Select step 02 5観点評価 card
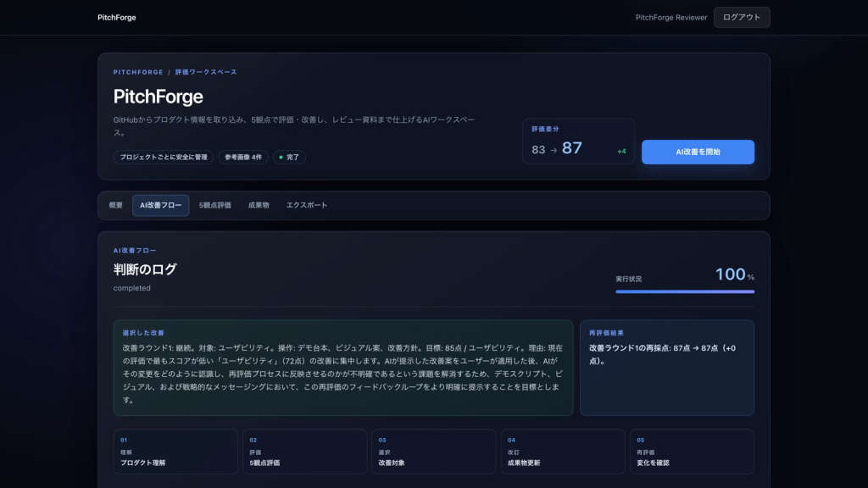 click(x=304, y=452)
